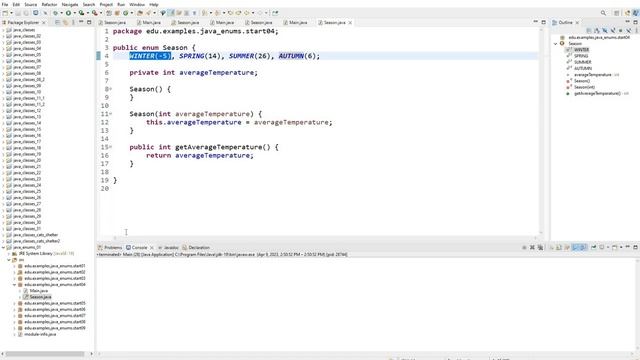Toggle Sort in the Outline toolbar

[x=597, y=31]
